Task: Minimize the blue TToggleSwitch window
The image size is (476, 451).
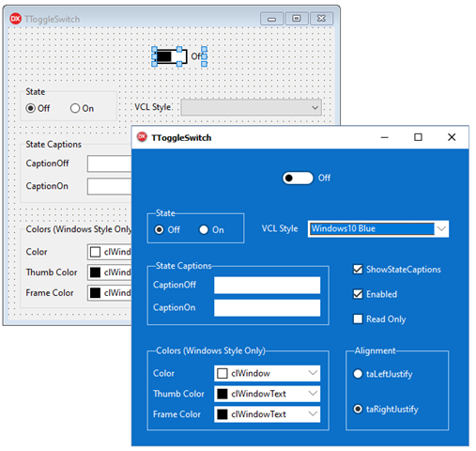Action: click(x=384, y=137)
